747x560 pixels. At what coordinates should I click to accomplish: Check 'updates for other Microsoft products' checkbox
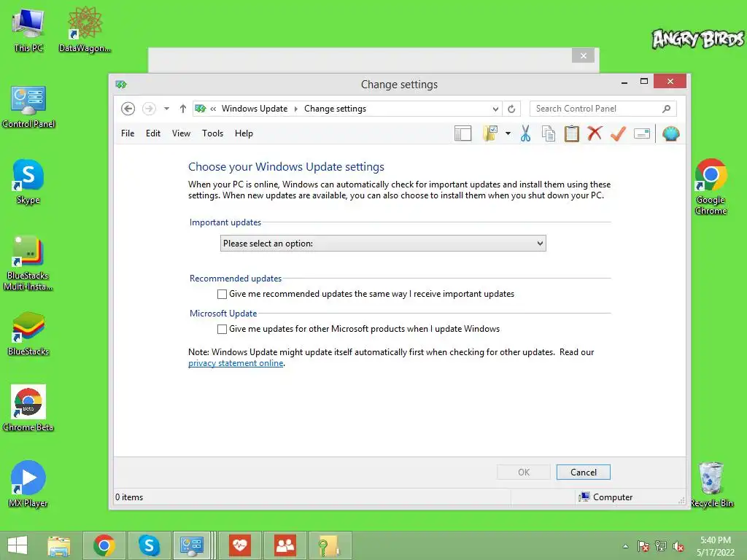pyautogui.click(x=222, y=329)
